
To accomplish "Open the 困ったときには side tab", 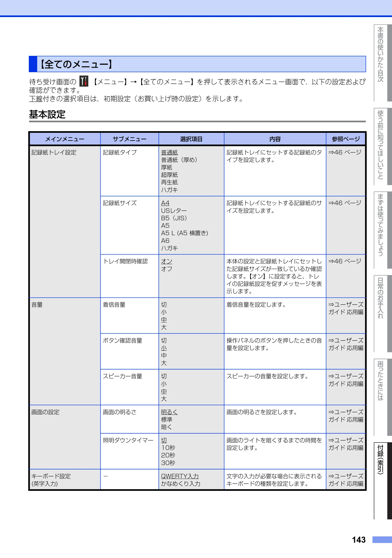I will click(x=383, y=397).
